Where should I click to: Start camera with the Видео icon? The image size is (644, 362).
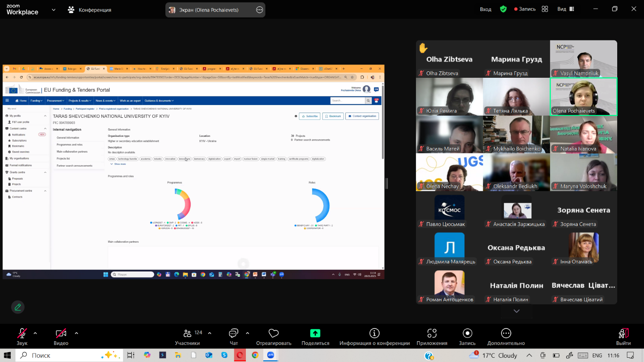pos(61,333)
